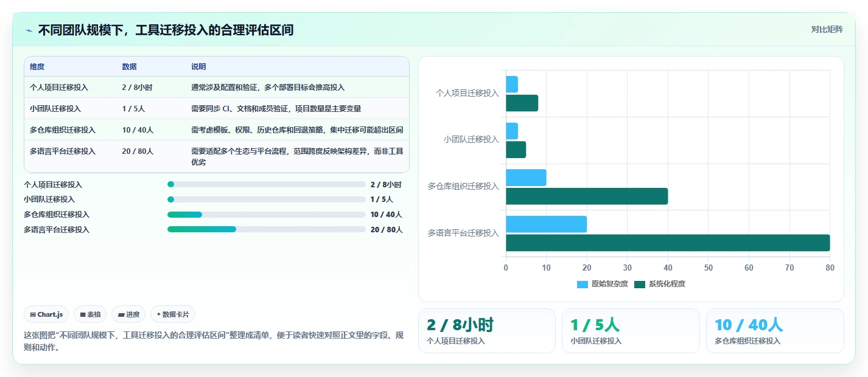868x377 pixels.
Task: Click table value 1 / 5人
Action: point(133,109)
